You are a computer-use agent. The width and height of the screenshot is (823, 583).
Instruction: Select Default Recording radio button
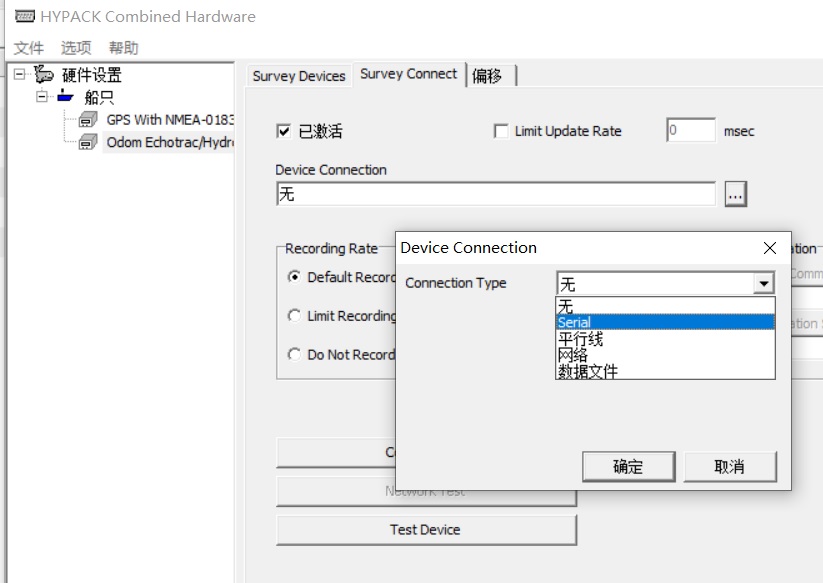pos(294,277)
